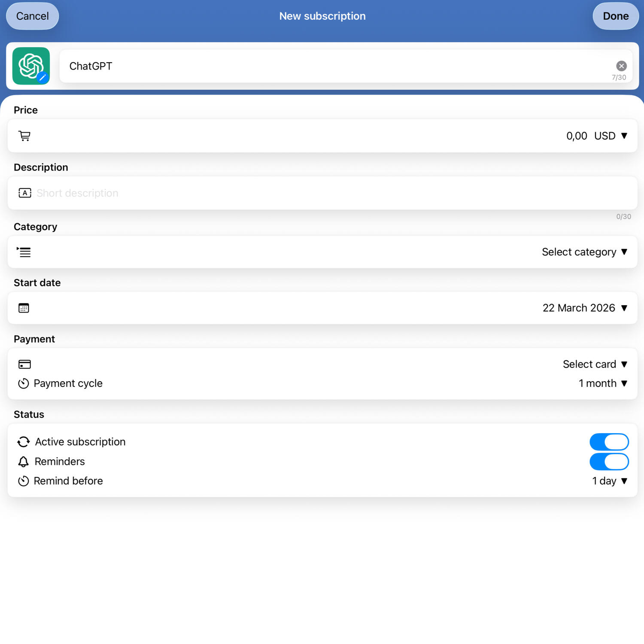Open the USD currency dropdown
Image resolution: width=644 pixels, height=644 pixels.
pyautogui.click(x=611, y=136)
